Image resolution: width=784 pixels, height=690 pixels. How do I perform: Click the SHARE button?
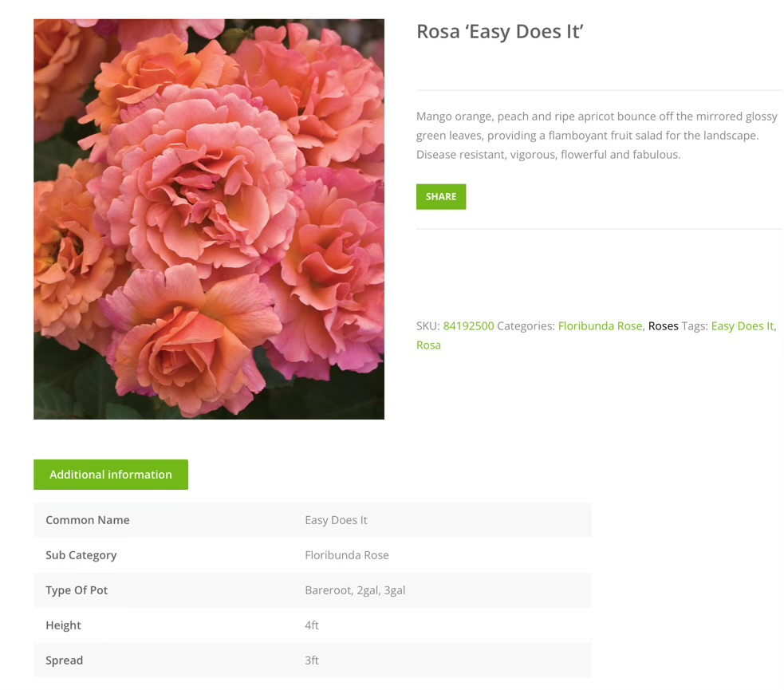tap(440, 196)
